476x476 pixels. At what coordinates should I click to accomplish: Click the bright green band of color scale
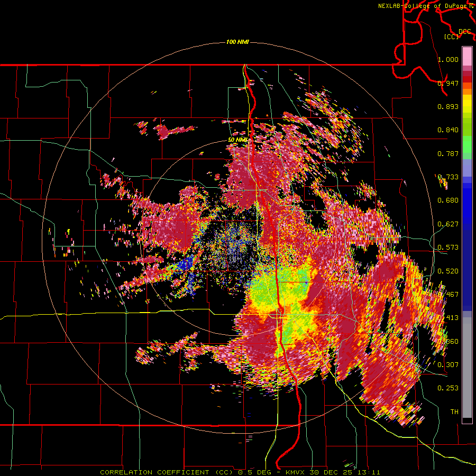pos(467,144)
